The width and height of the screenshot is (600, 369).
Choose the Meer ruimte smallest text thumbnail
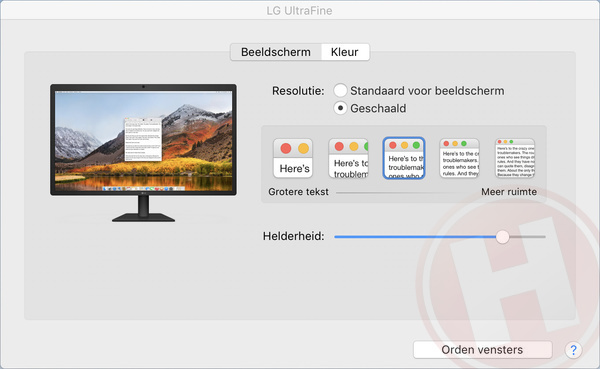pyautogui.click(x=515, y=158)
